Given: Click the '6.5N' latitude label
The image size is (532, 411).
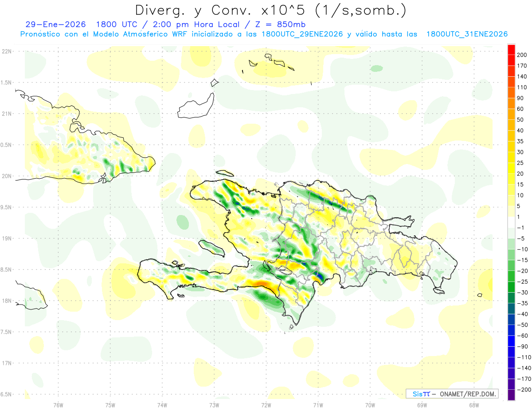Looking at the screenshot, I should (x=6, y=394).
